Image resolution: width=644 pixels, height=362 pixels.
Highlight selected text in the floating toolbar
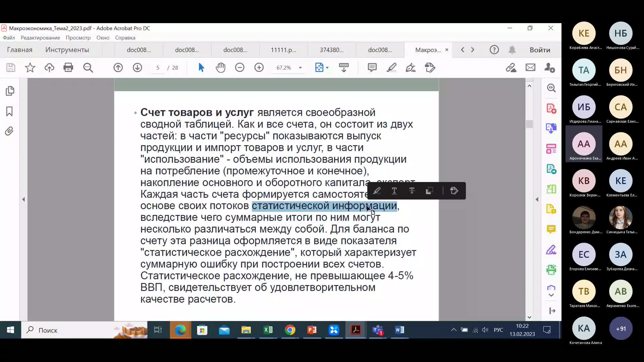coord(377,191)
